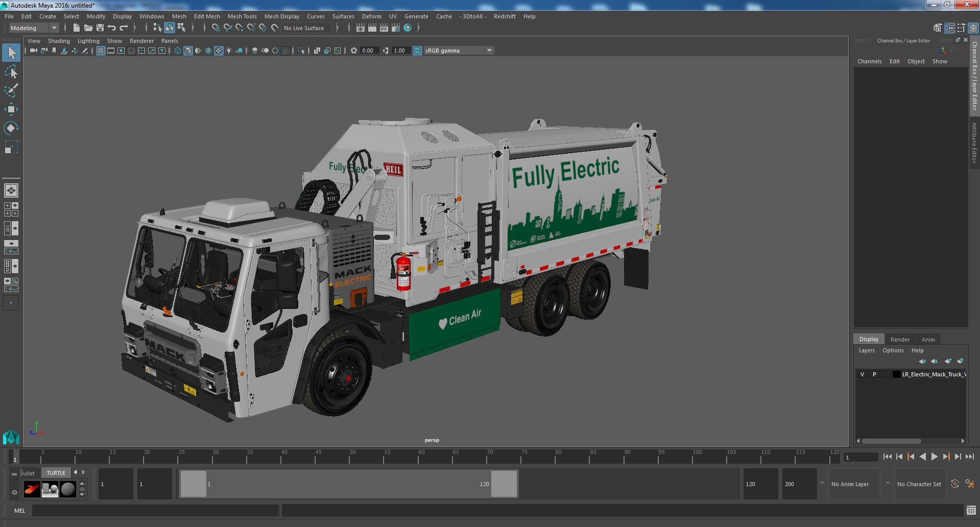This screenshot has width=980, height=527.
Task: Click No Live Surface field
Action: click(306, 28)
